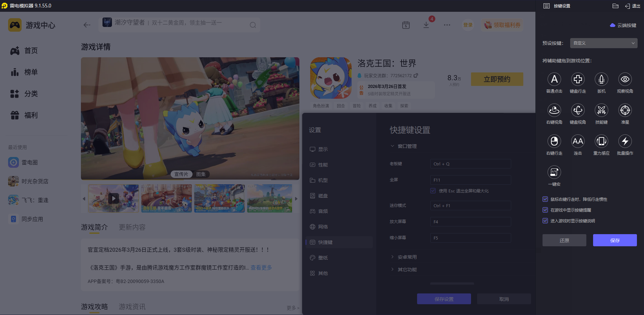This screenshot has width=644, height=315.
Task: Play the game trailer thumbnail
Action: coord(113,198)
